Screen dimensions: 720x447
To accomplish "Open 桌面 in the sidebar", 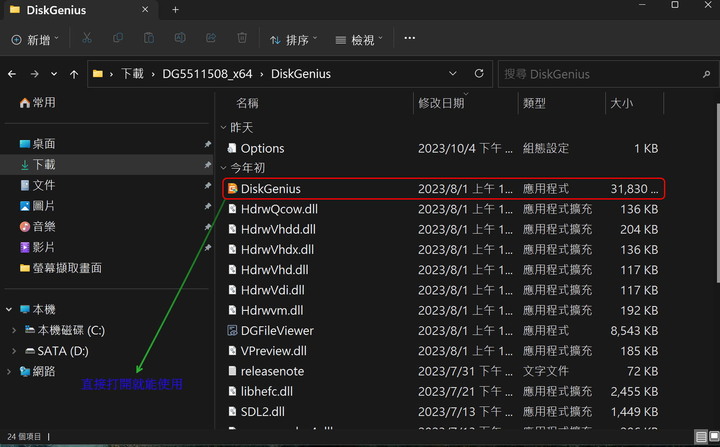I will tap(37, 144).
